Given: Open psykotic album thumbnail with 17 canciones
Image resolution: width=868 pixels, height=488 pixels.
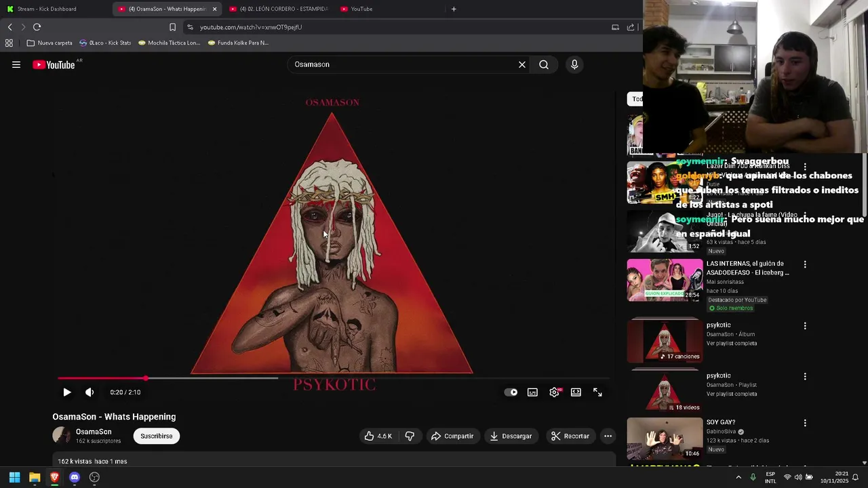Looking at the screenshot, I should click(665, 340).
